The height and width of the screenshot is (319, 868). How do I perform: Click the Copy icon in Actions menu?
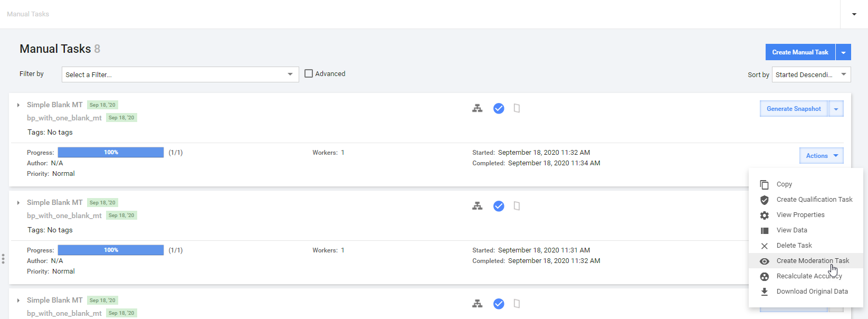[764, 184]
